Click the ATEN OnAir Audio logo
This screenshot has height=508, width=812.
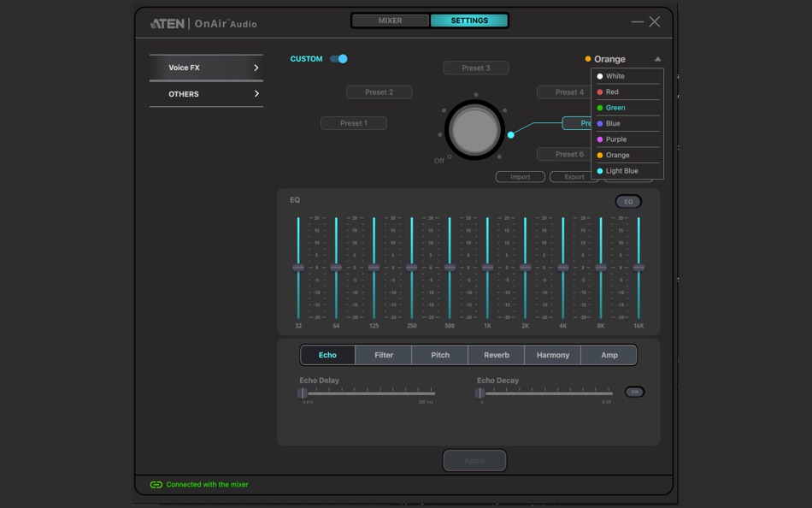203,23
